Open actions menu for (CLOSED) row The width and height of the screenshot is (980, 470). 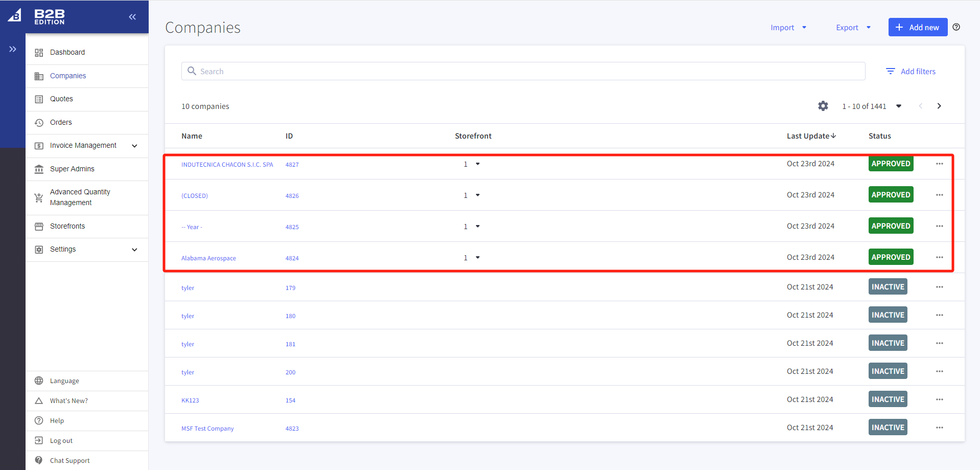click(940, 195)
